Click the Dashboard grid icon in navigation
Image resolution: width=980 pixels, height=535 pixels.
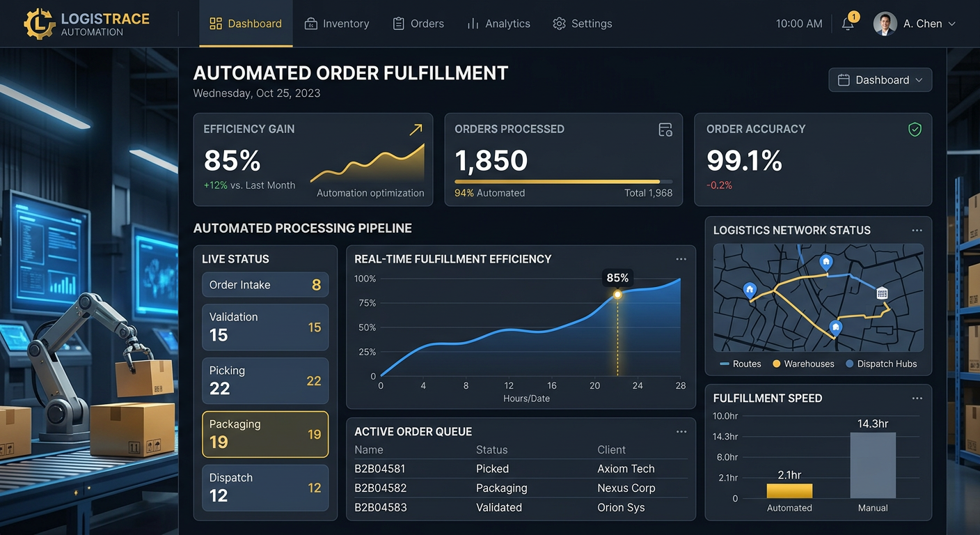click(216, 24)
